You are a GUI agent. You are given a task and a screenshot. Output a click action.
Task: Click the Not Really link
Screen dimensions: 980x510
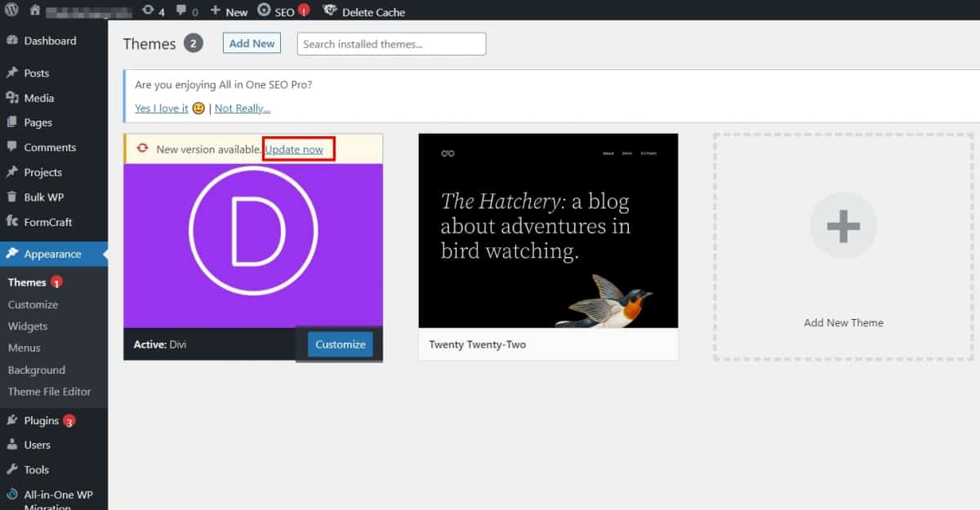[243, 108]
